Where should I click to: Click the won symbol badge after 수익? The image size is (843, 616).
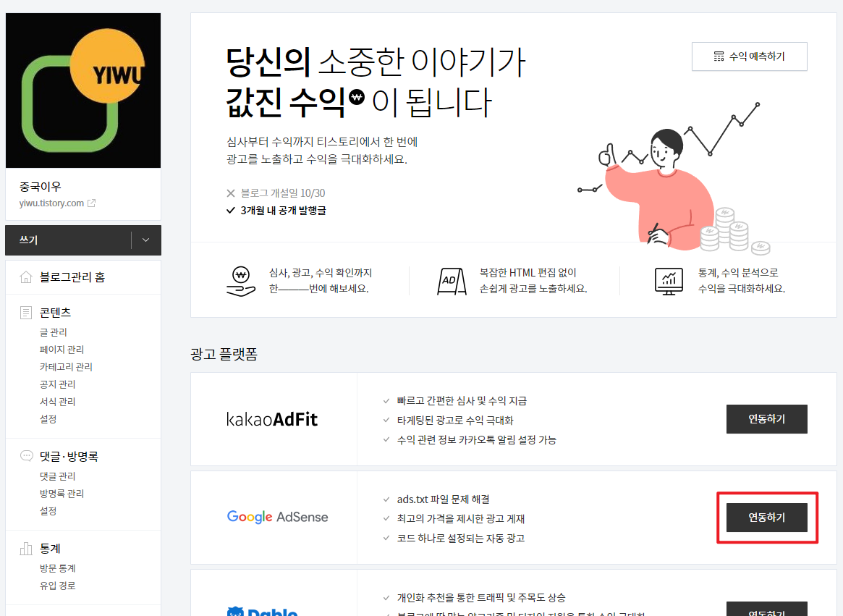click(x=357, y=98)
